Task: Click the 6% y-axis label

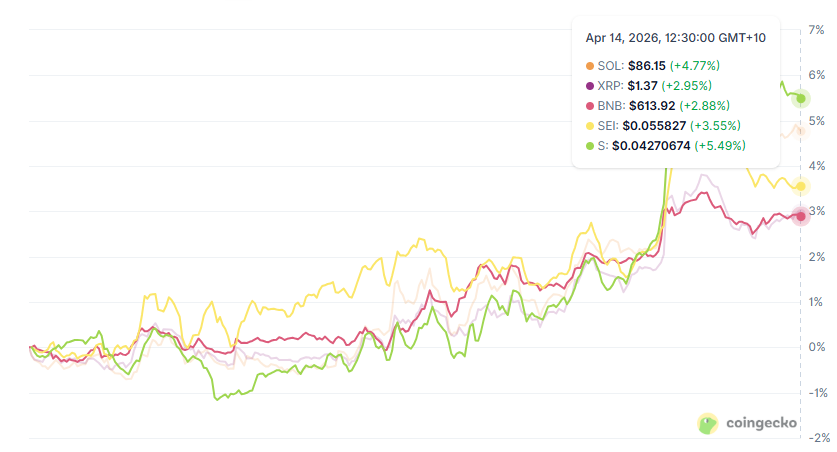Action: [816, 75]
